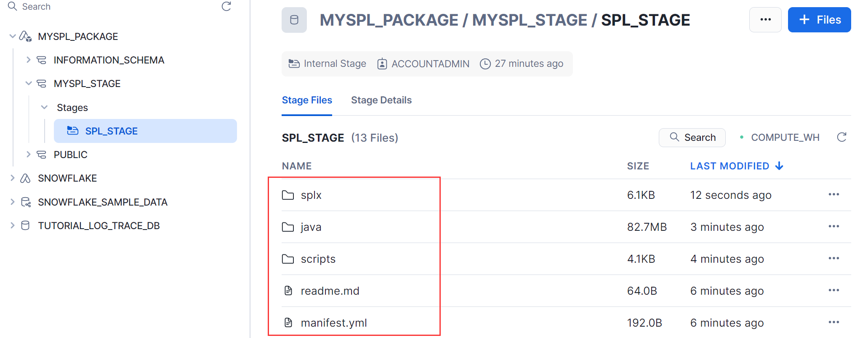The height and width of the screenshot is (338, 868).
Task: Click the + Files button
Action: click(x=819, y=20)
